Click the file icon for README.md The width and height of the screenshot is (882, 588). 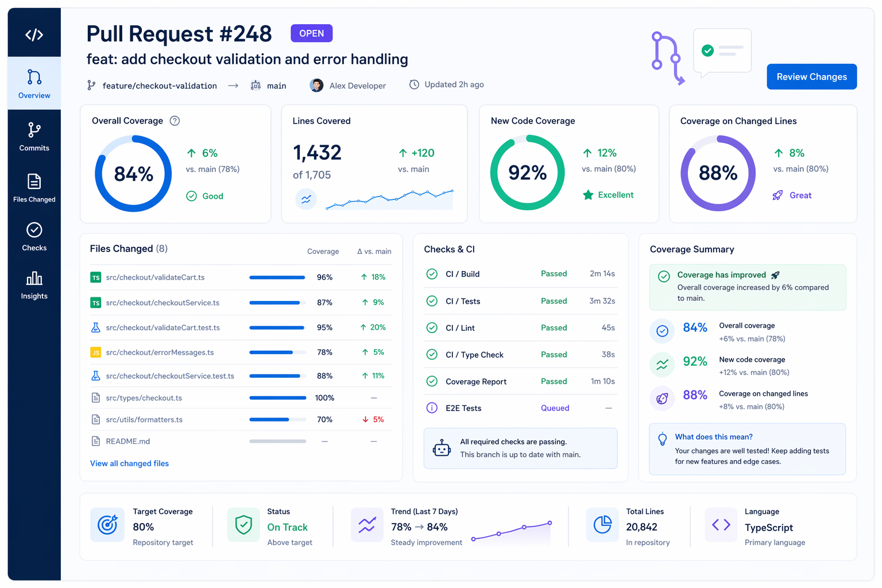[96, 441]
